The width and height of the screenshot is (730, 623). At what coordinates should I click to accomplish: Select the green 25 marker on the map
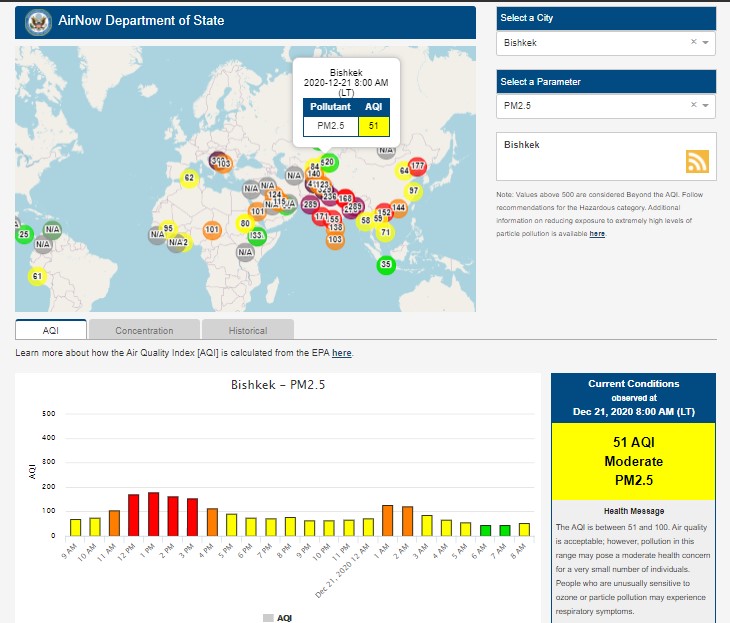[x=24, y=235]
